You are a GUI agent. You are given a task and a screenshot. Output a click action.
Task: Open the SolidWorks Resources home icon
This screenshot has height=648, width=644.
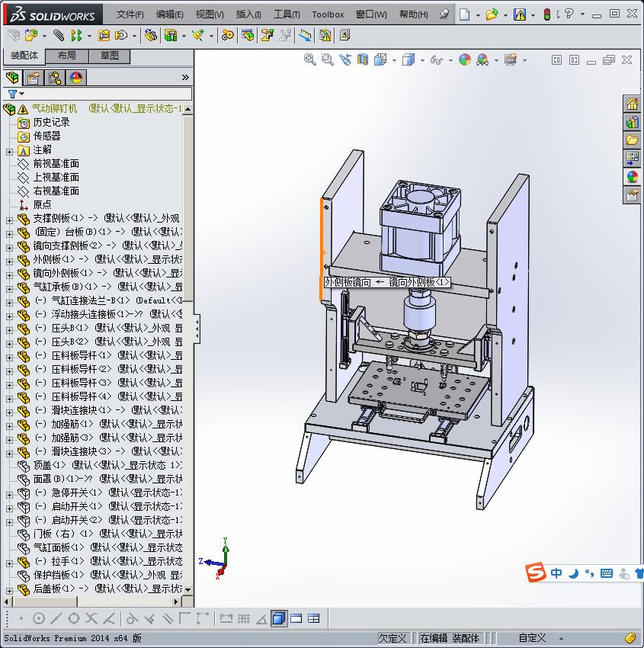coord(632,104)
